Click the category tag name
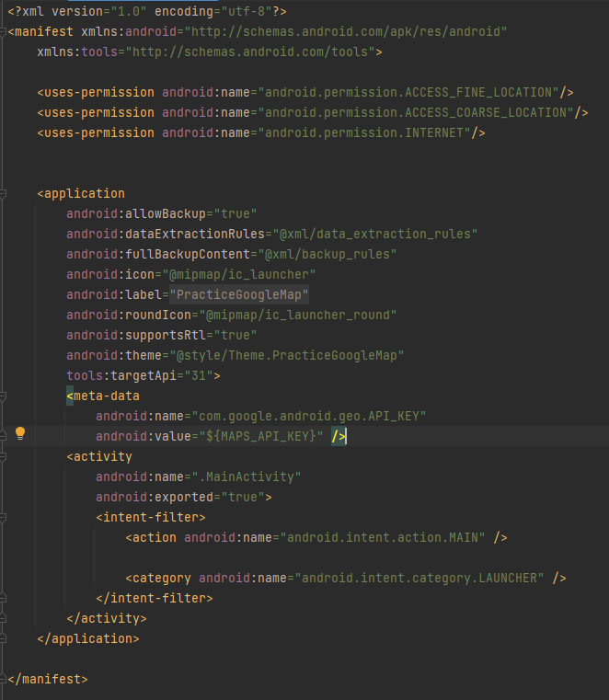This screenshot has width=609, height=700. click(162, 579)
